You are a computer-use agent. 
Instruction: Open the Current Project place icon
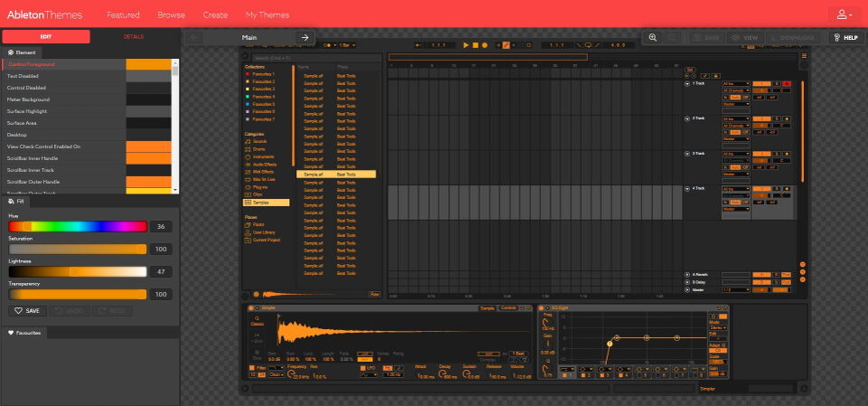pos(248,240)
